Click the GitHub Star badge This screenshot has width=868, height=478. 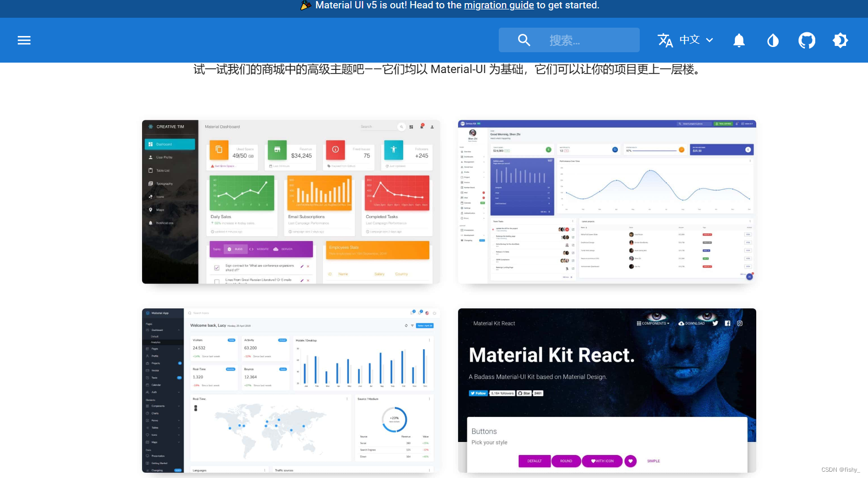click(524, 393)
